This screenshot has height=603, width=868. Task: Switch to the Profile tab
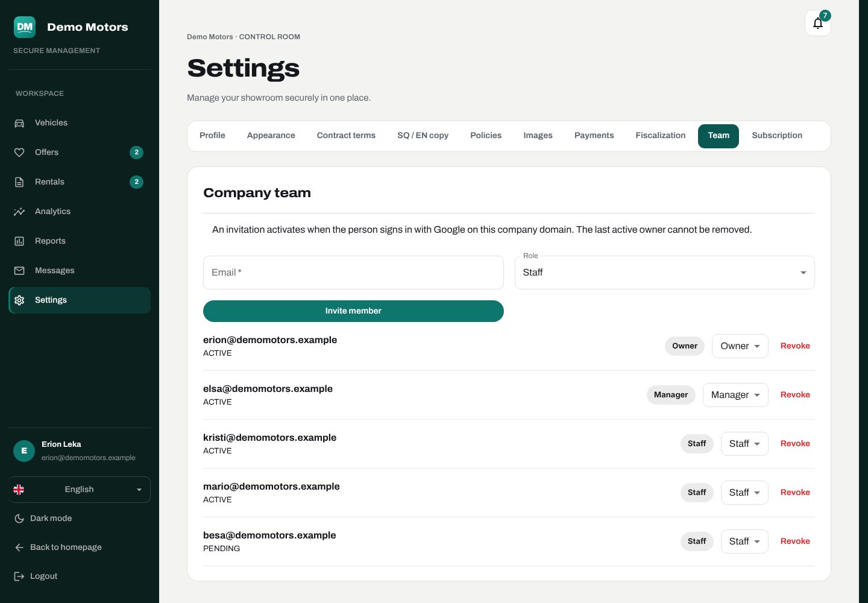coord(212,136)
